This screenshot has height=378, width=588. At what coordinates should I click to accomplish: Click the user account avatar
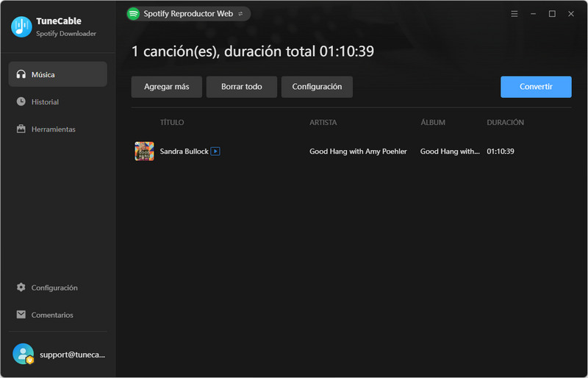point(24,354)
